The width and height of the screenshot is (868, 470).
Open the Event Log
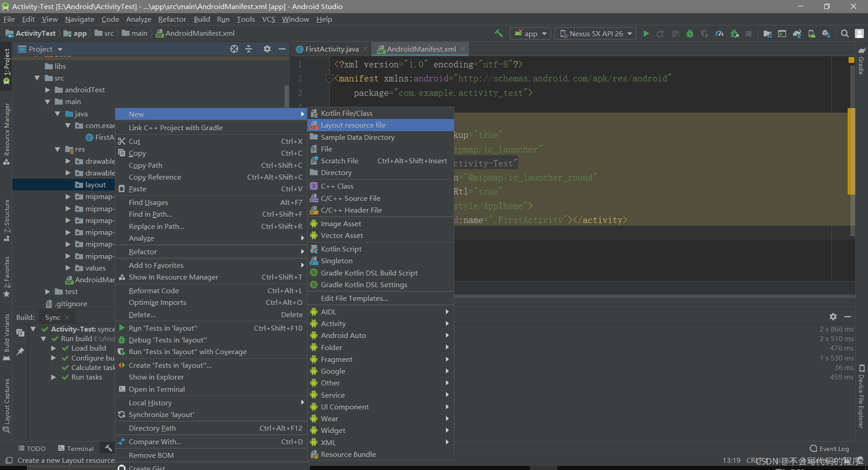[x=829, y=448]
